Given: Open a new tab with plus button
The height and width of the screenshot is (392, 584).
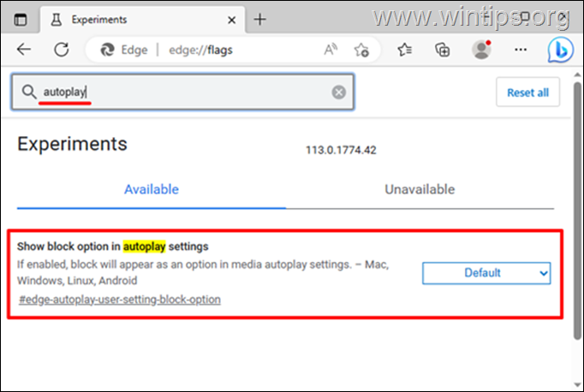Looking at the screenshot, I should [x=260, y=19].
